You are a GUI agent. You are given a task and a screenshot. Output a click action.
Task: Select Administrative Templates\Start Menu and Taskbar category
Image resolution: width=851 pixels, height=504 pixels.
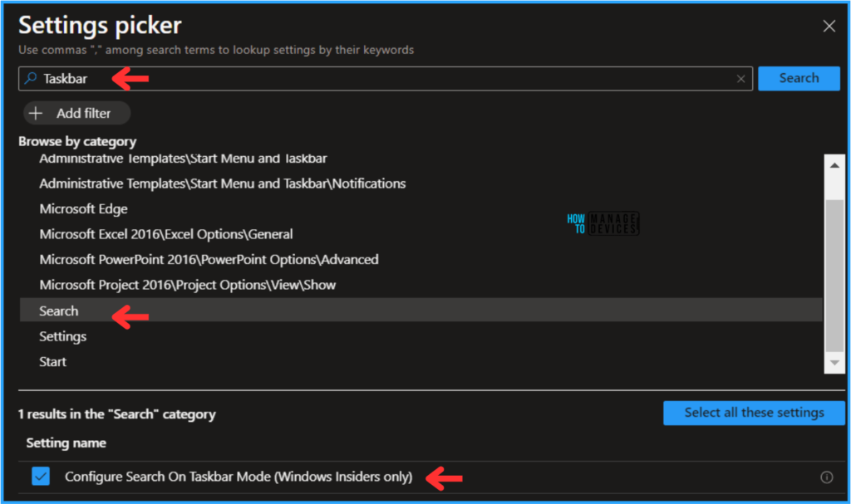183,159
